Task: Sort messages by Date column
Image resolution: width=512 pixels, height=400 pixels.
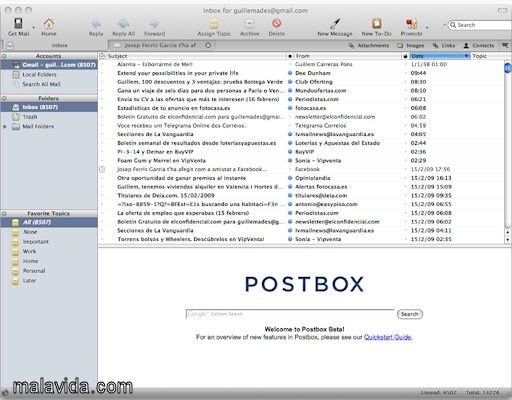Action: (440, 56)
